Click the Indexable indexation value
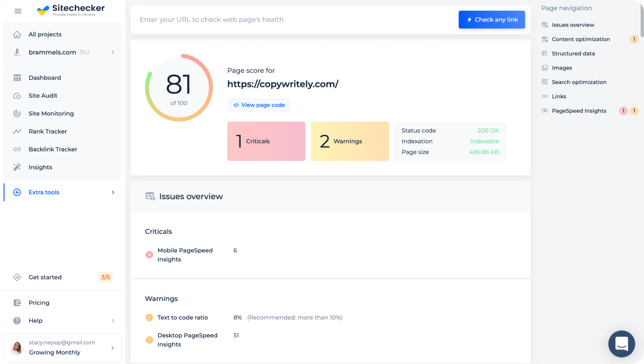 (x=485, y=141)
